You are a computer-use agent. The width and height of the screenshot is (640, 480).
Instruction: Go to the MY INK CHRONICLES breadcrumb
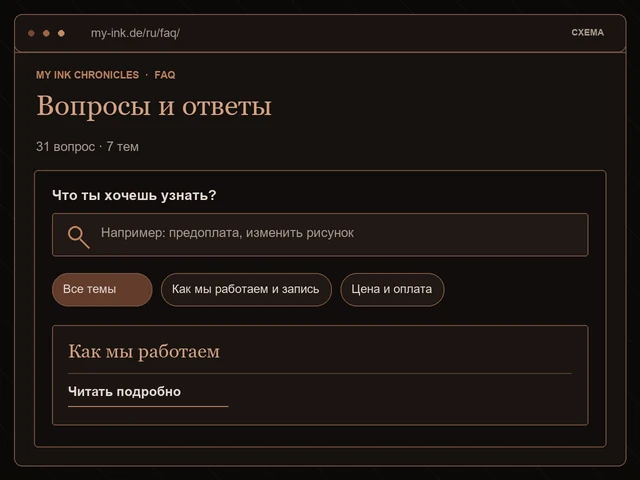87,75
